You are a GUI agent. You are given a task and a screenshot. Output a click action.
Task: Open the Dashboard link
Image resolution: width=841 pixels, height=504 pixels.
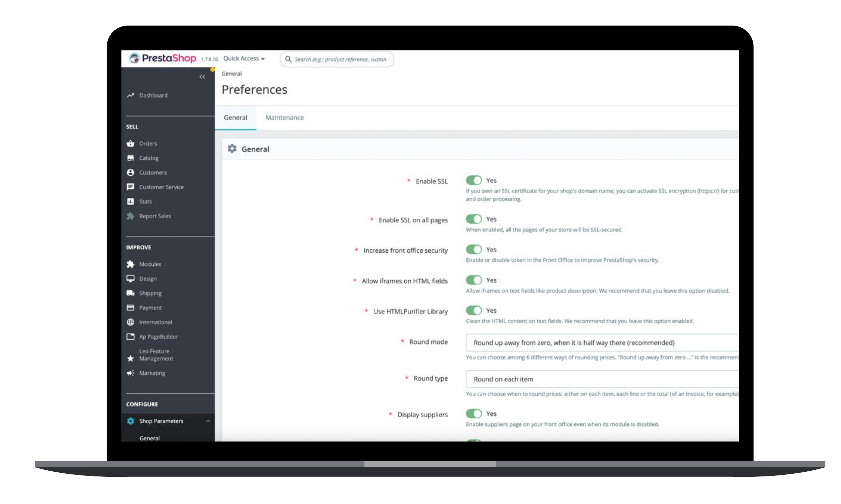point(153,95)
